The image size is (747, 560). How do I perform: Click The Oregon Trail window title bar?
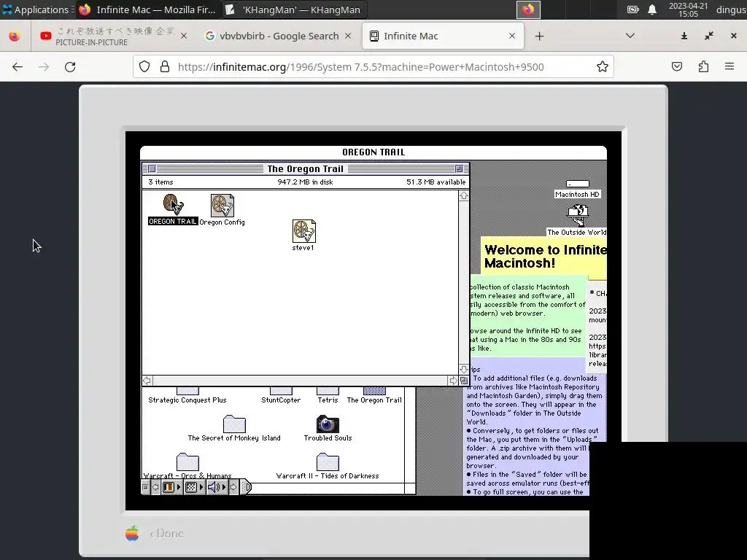click(x=306, y=168)
